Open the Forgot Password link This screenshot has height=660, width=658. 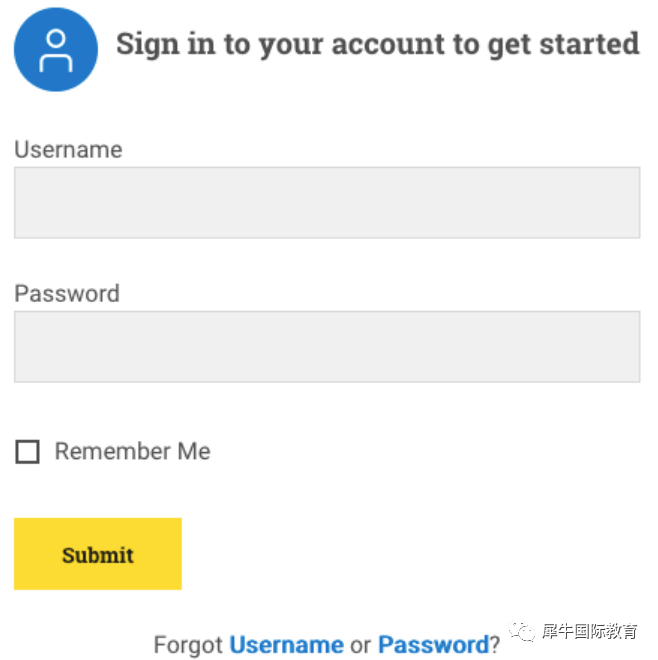[434, 644]
